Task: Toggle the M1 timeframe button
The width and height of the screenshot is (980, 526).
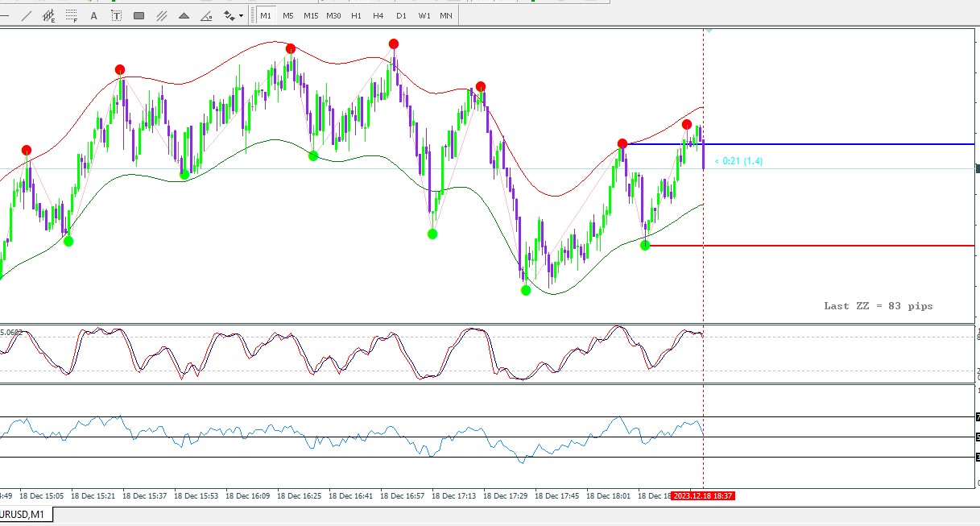Action: tap(266, 15)
